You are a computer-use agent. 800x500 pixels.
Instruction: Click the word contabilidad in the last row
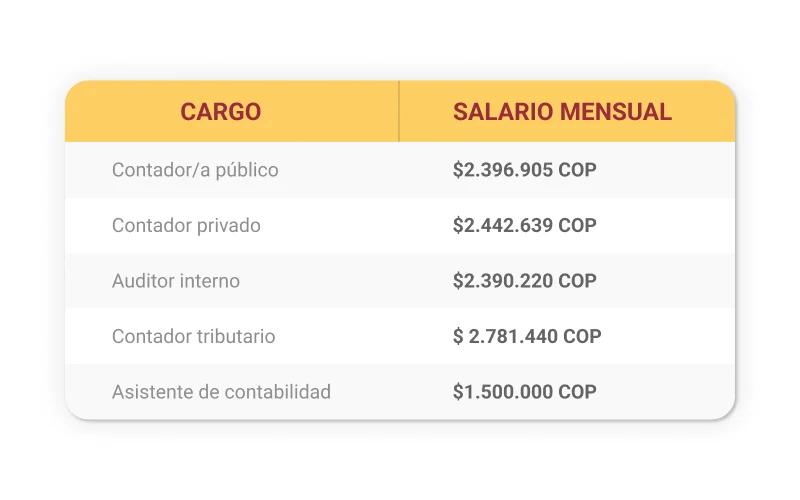pos(278,392)
